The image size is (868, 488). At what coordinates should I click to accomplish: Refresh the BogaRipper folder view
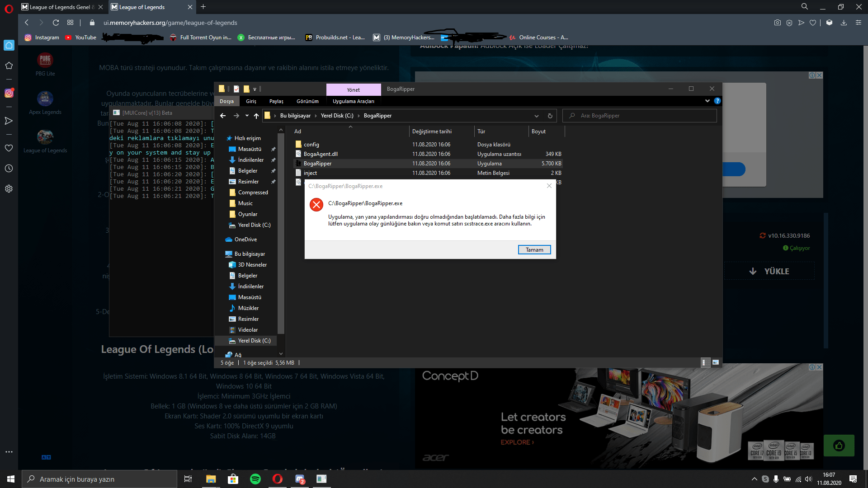550,116
